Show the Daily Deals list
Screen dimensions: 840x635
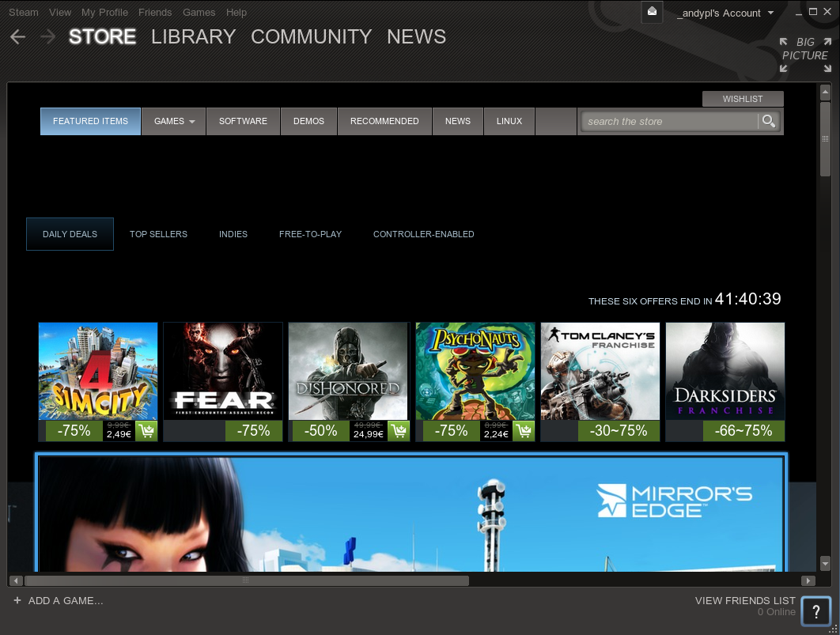[70, 234]
